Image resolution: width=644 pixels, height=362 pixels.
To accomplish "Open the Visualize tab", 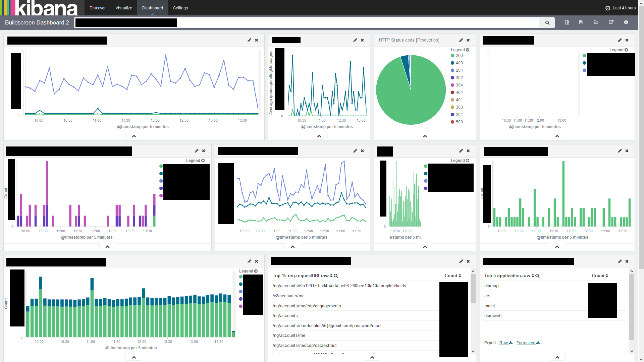I will (x=123, y=8).
